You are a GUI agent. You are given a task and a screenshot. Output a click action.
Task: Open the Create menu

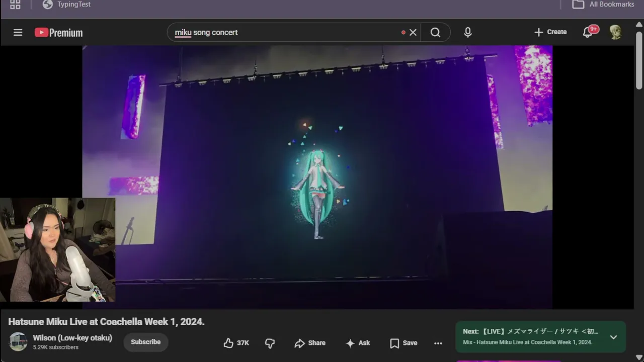coord(550,32)
